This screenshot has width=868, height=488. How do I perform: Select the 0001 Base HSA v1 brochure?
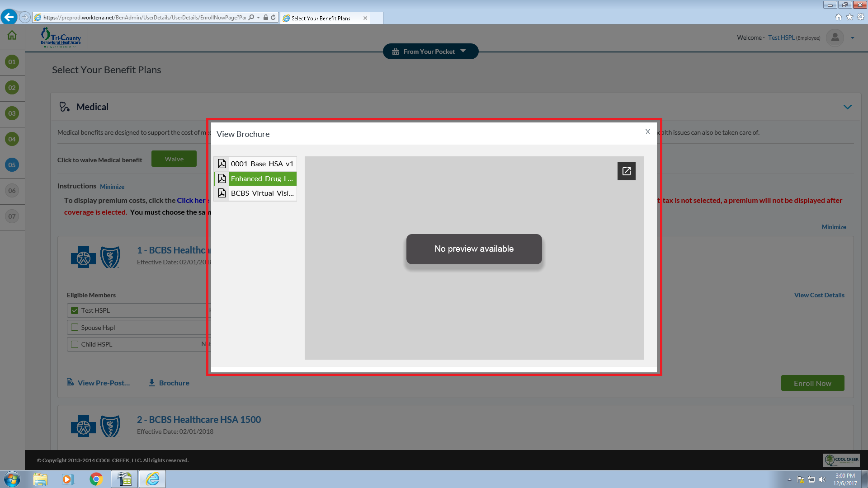(255, 164)
